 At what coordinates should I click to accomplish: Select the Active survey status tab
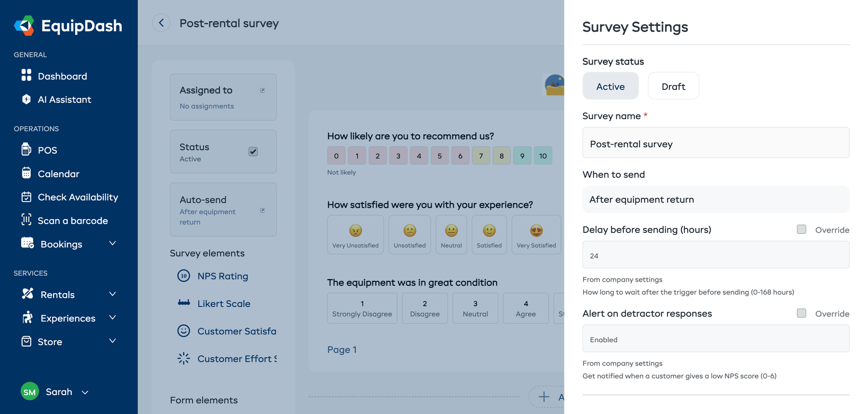coord(610,86)
